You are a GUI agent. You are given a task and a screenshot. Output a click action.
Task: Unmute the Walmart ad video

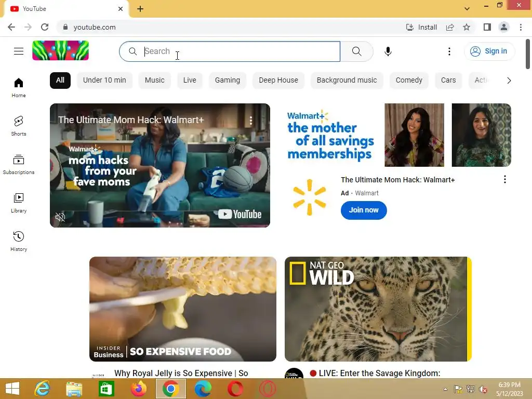point(60,217)
